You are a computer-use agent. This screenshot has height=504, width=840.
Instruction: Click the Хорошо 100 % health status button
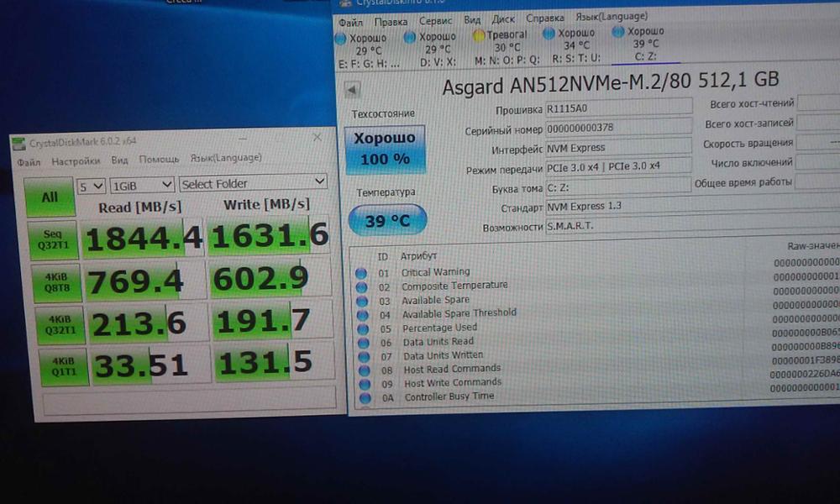(x=386, y=149)
